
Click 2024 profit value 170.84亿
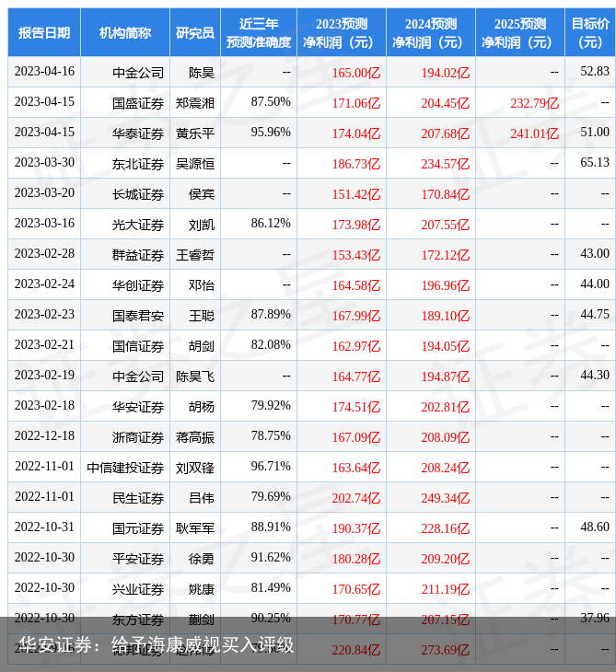coord(446,194)
